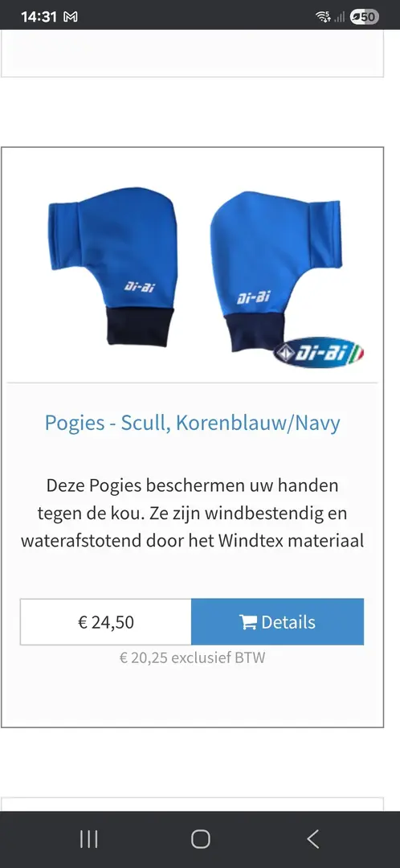Tap the € 24,50 price box
Image resolution: width=400 pixels, height=868 pixels.
click(106, 621)
